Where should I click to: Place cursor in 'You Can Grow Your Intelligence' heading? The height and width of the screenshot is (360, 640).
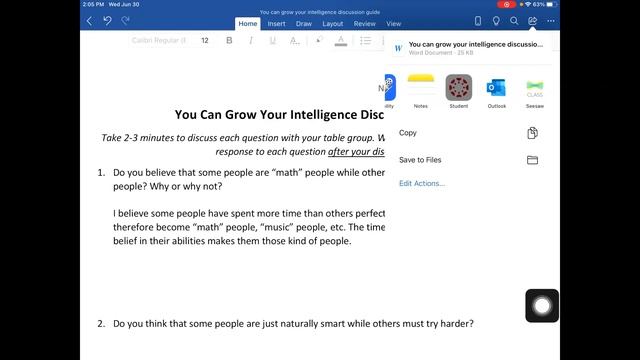click(279, 115)
